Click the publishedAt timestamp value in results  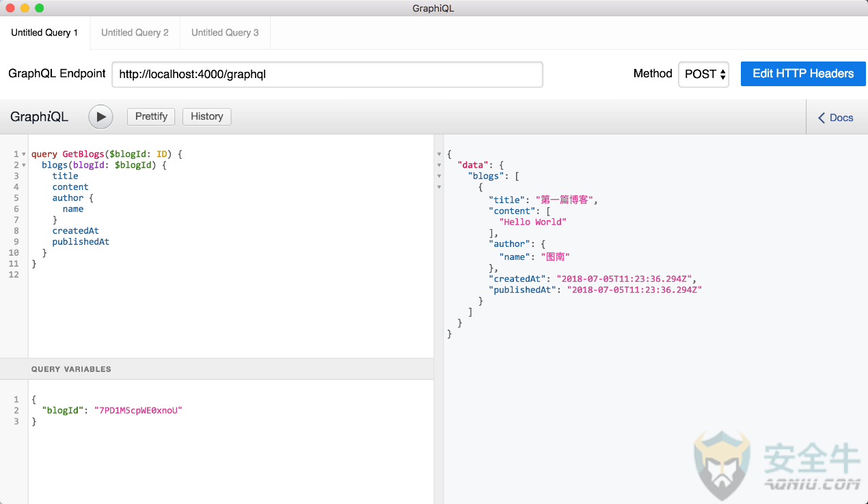tap(636, 290)
